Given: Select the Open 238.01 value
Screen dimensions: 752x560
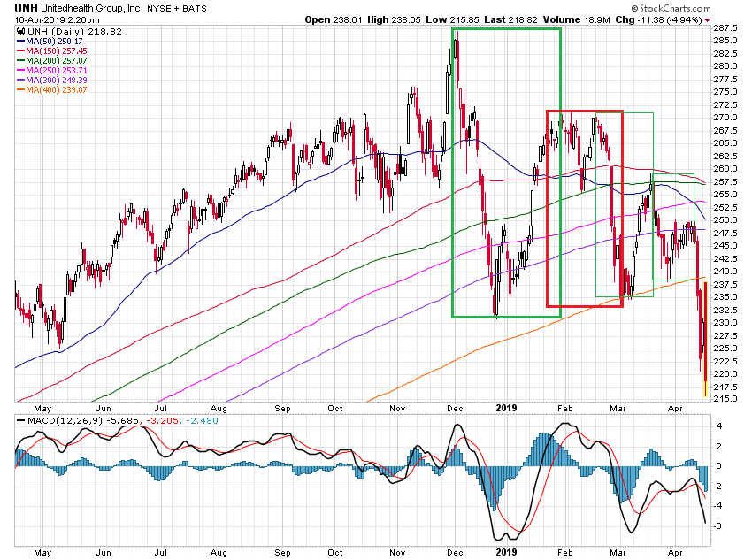Looking at the screenshot, I should 334,19.
